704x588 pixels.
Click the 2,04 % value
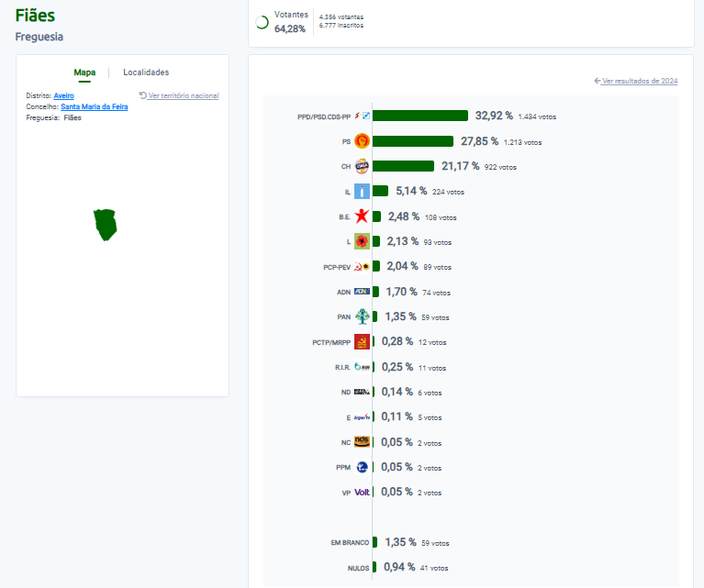(402, 266)
